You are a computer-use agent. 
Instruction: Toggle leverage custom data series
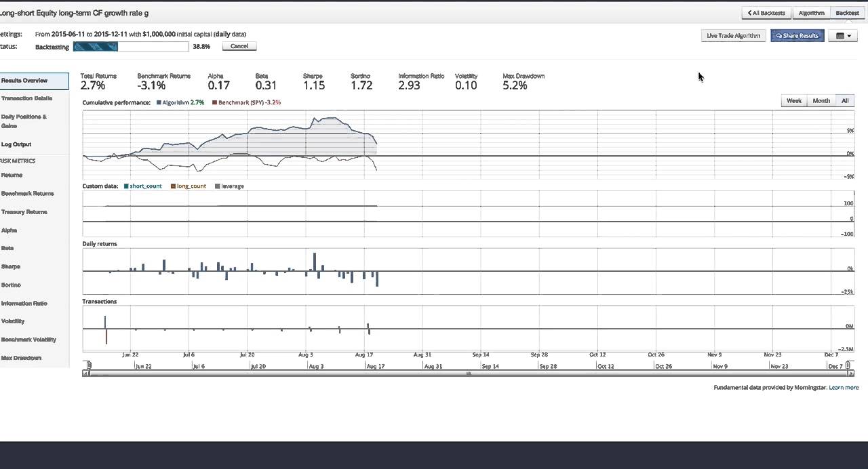229,186
